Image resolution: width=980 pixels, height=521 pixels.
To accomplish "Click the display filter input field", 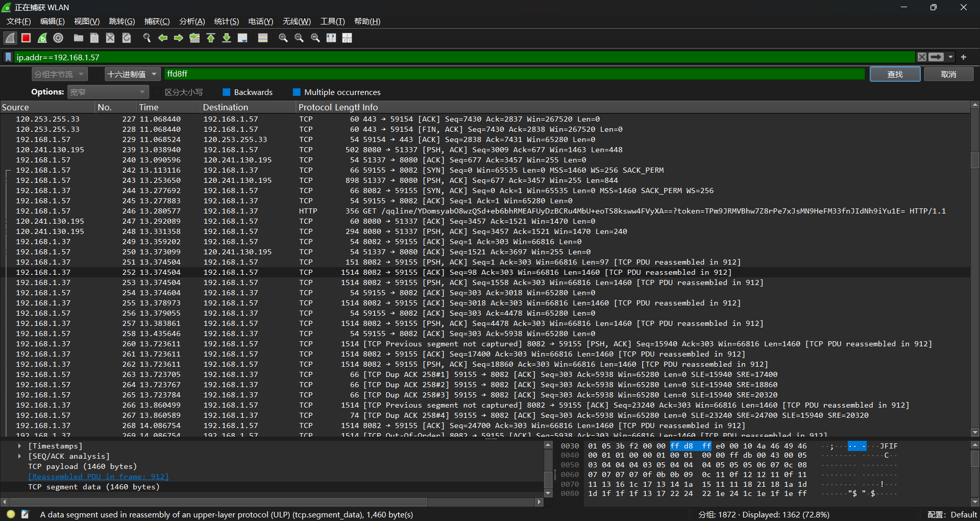I will click(459, 57).
